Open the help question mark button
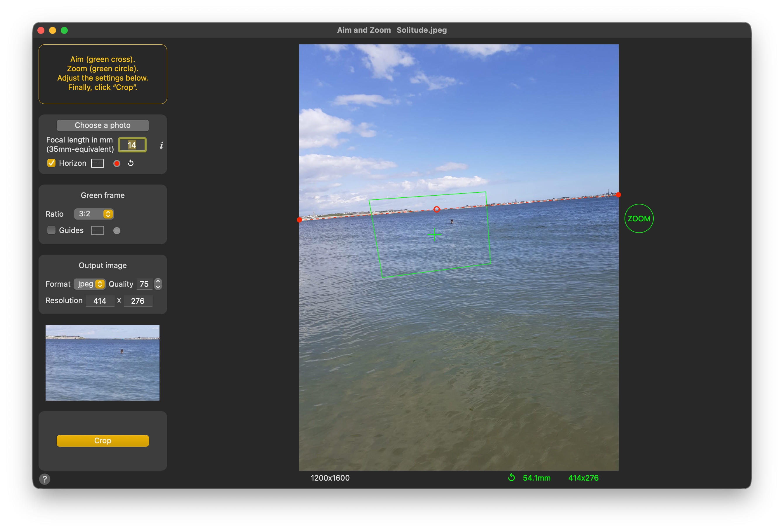This screenshot has width=784, height=532. point(45,479)
